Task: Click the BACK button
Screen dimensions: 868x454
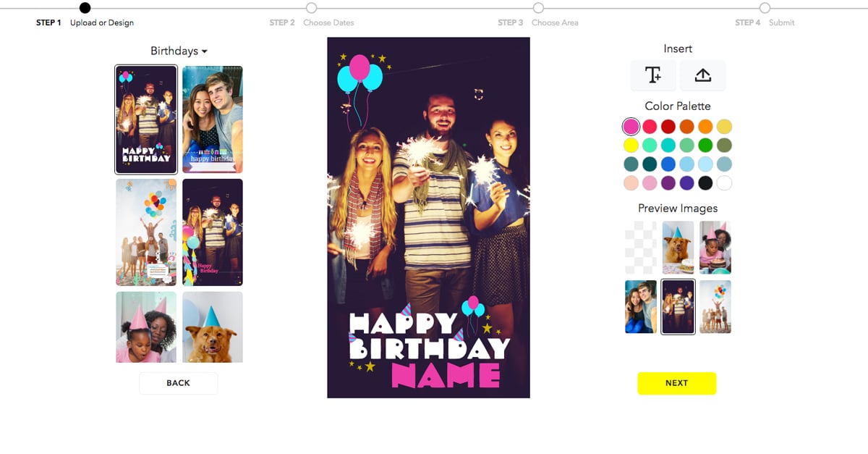Action: click(178, 383)
